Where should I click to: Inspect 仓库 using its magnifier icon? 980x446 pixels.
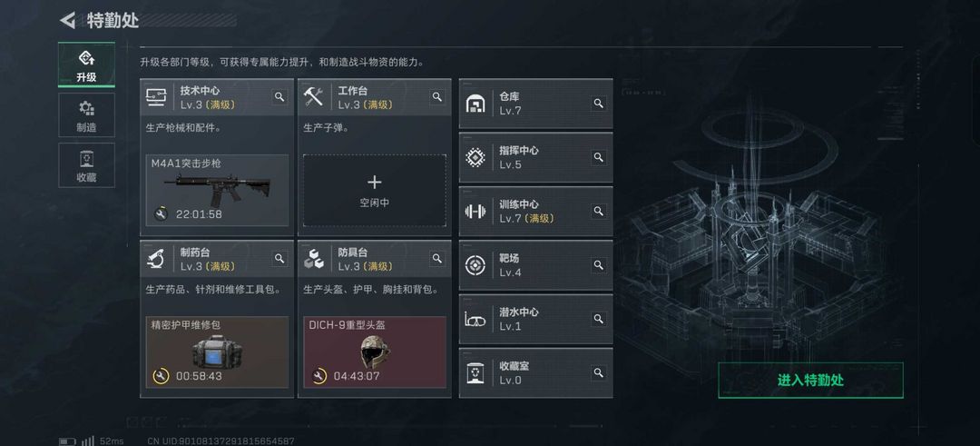[598, 104]
